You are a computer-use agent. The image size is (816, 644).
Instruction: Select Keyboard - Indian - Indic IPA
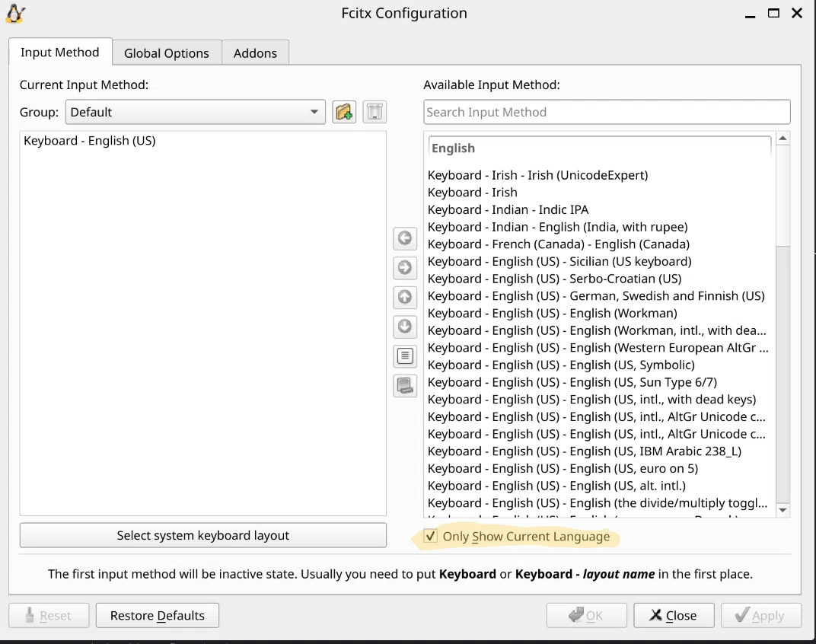pyautogui.click(x=600, y=209)
